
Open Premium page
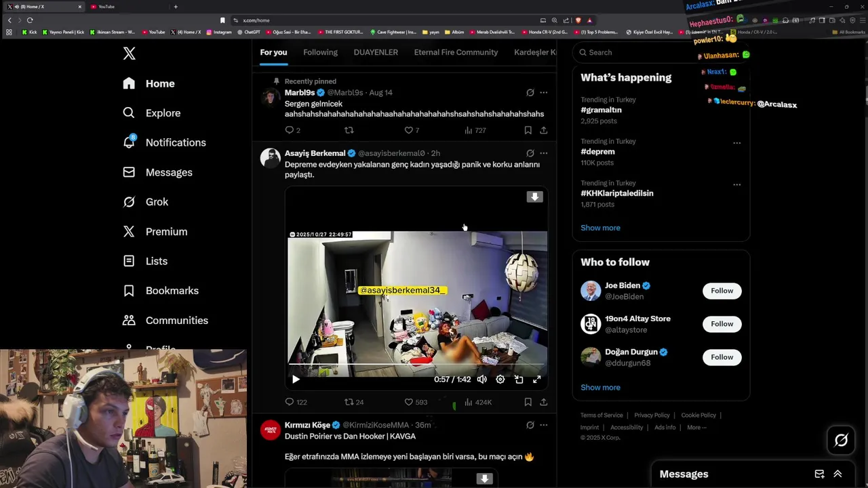155,232
